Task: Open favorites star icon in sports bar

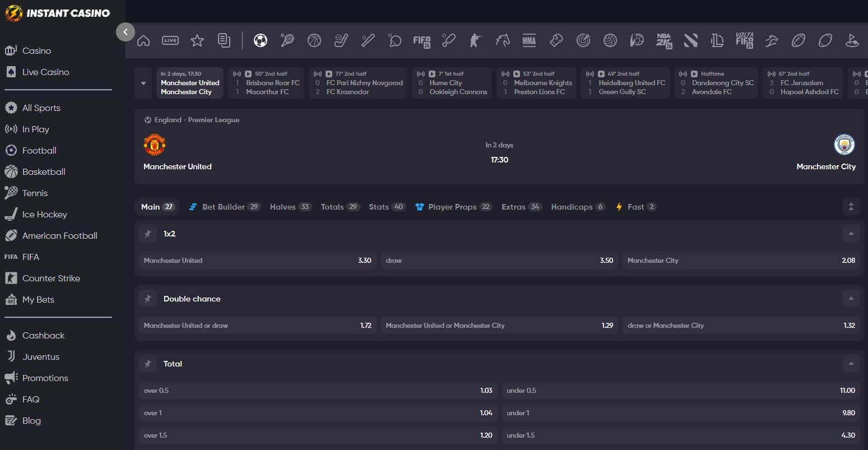Action: click(x=197, y=40)
